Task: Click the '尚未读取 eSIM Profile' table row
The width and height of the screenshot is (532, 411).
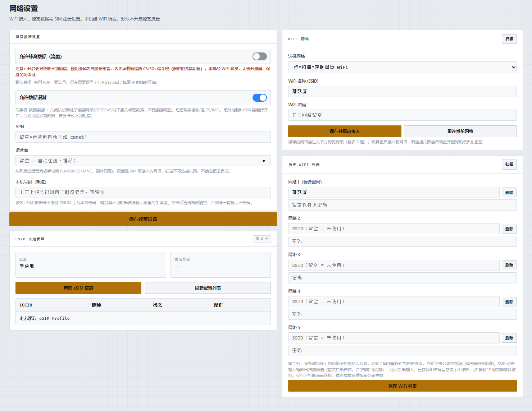Action: coord(143,318)
